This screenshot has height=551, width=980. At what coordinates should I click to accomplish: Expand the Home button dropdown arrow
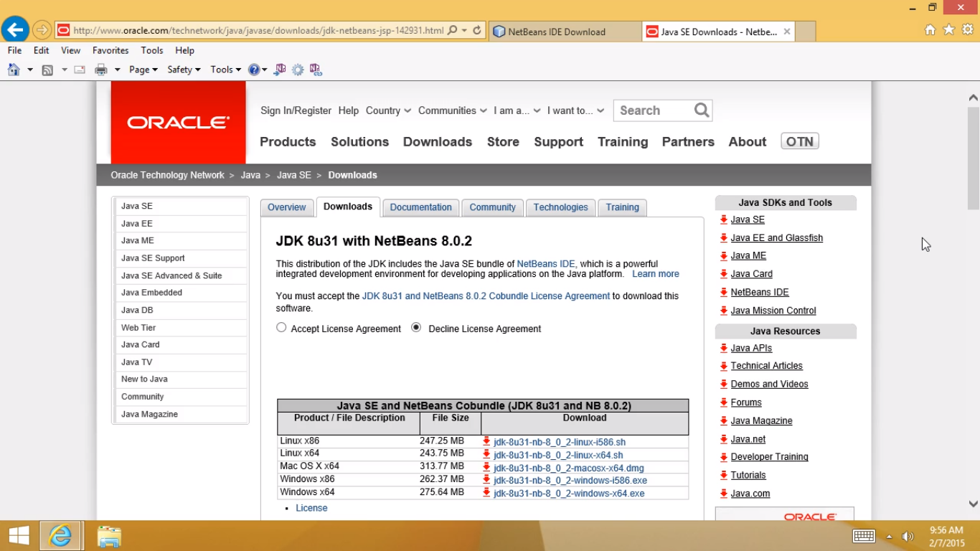tap(30, 70)
